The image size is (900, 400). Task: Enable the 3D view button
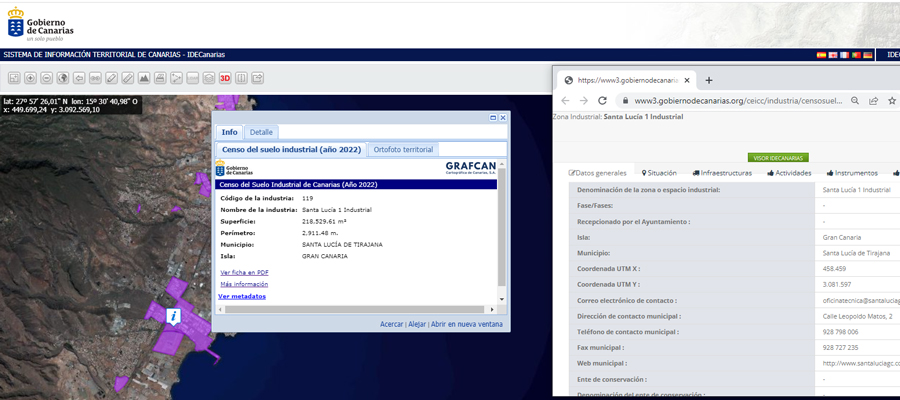coord(225,78)
